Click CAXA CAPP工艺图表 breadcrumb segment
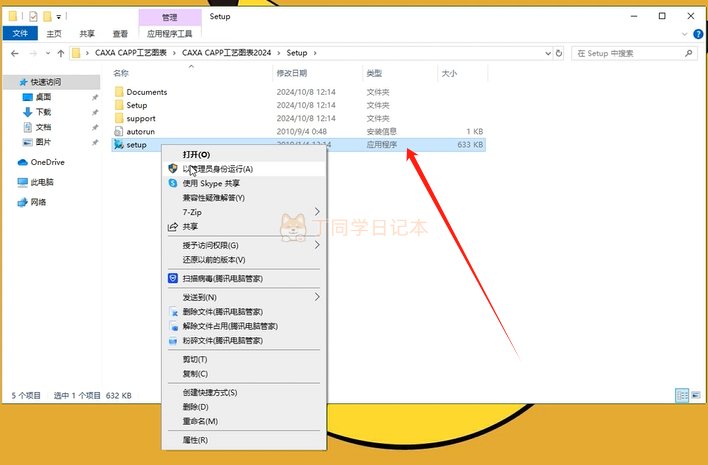Viewport: 708px width, 465px height. [x=131, y=53]
